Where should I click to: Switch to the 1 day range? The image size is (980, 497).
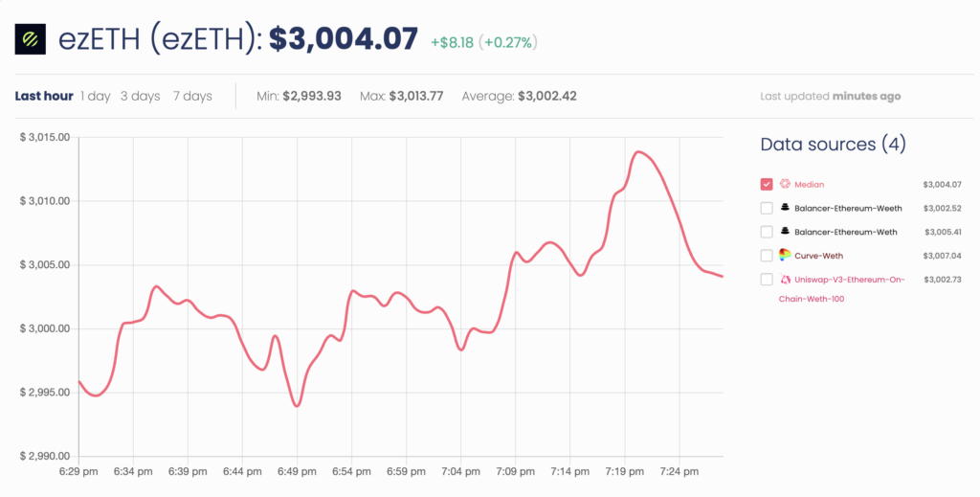(95, 96)
